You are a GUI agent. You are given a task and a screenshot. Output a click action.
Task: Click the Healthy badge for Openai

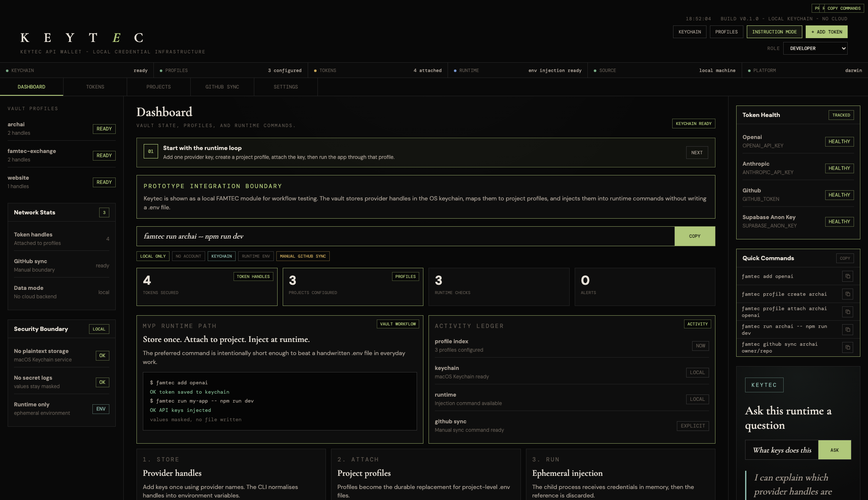[839, 142]
